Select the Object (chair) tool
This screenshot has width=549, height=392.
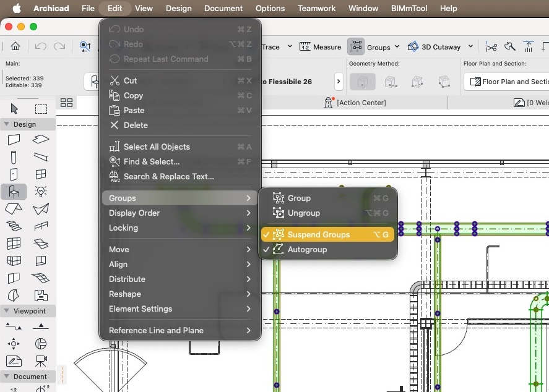[14, 192]
